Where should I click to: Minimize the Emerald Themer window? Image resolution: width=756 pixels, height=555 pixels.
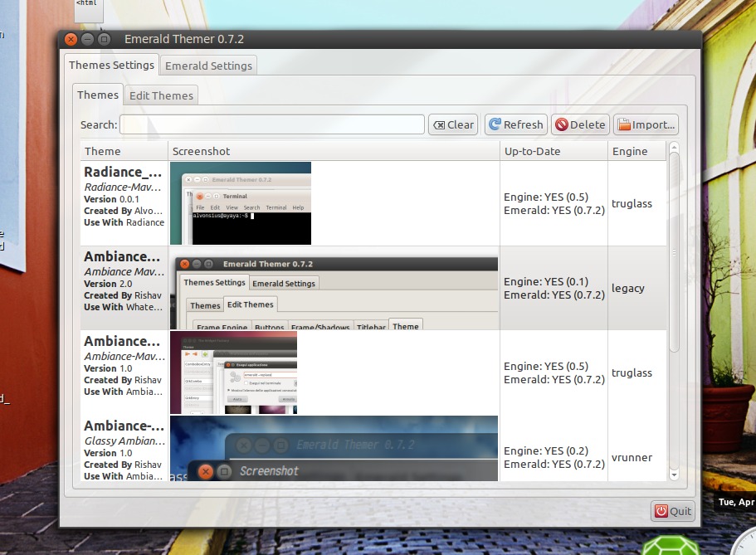coord(87,39)
